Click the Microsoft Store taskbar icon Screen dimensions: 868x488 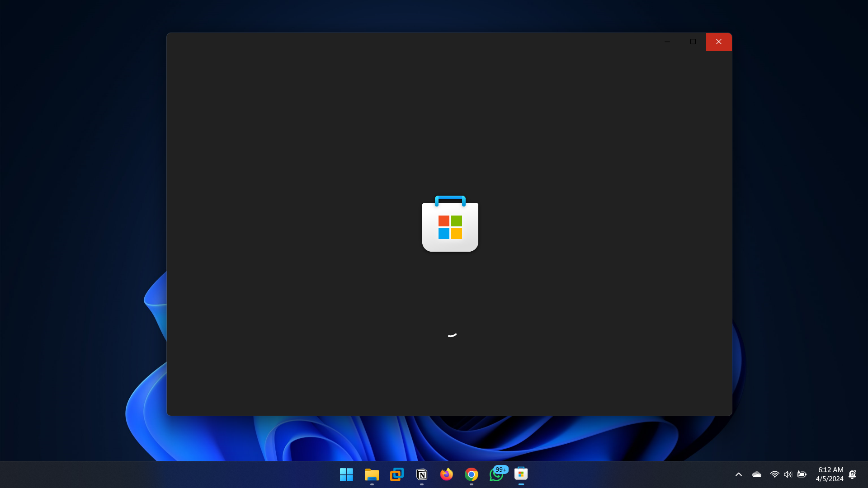(x=521, y=474)
